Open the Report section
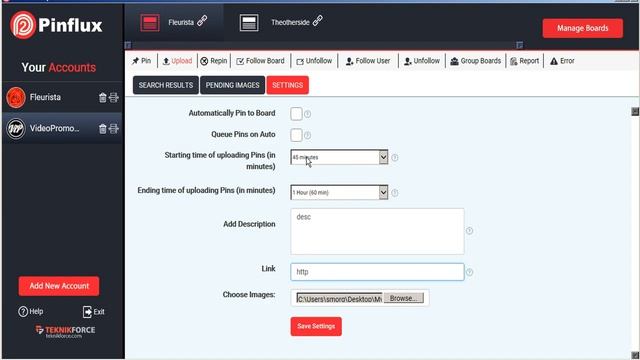Viewport: 640px width, 360px height. click(524, 61)
